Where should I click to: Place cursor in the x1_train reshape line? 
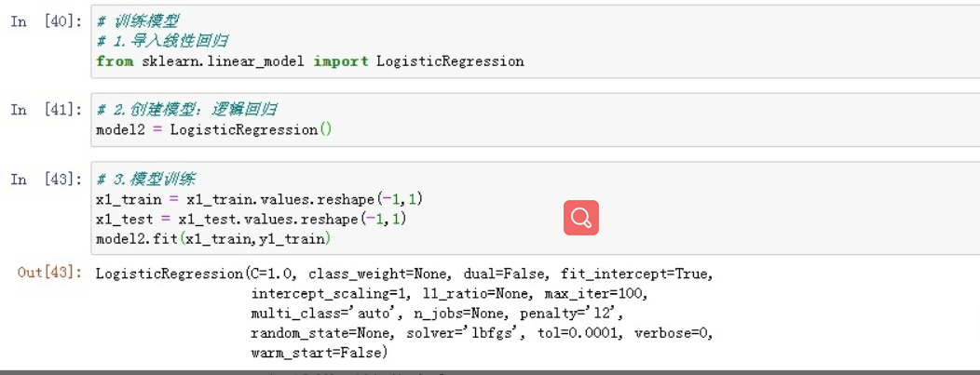click(260, 200)
